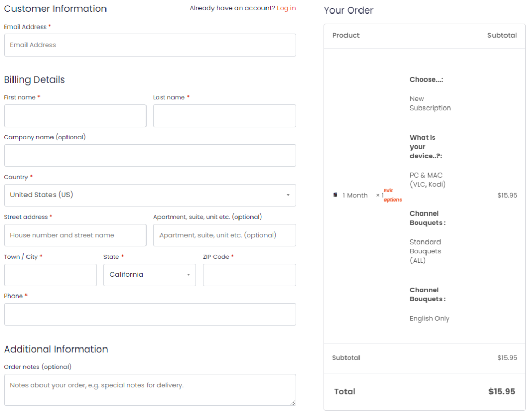Open the State dropdown showing California
This screenshot has height=415, width=532.
(150, 275)
